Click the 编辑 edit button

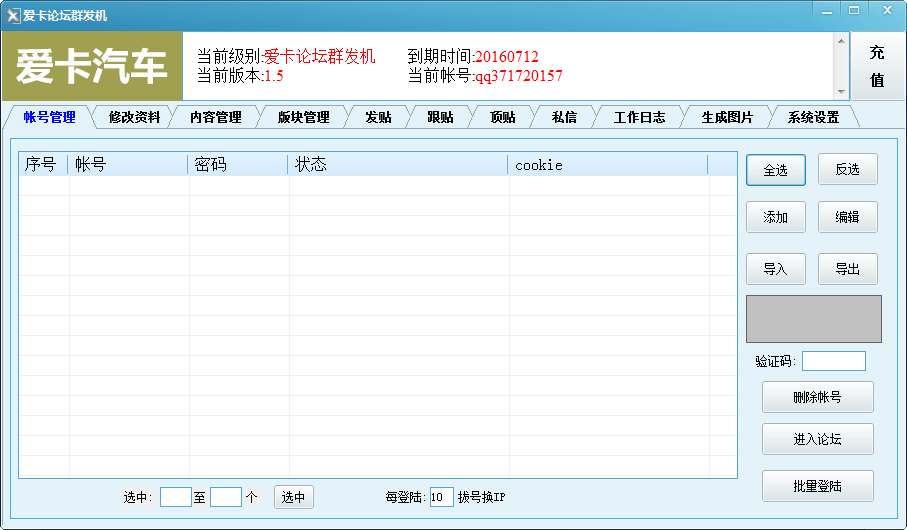tap(847, 217)
